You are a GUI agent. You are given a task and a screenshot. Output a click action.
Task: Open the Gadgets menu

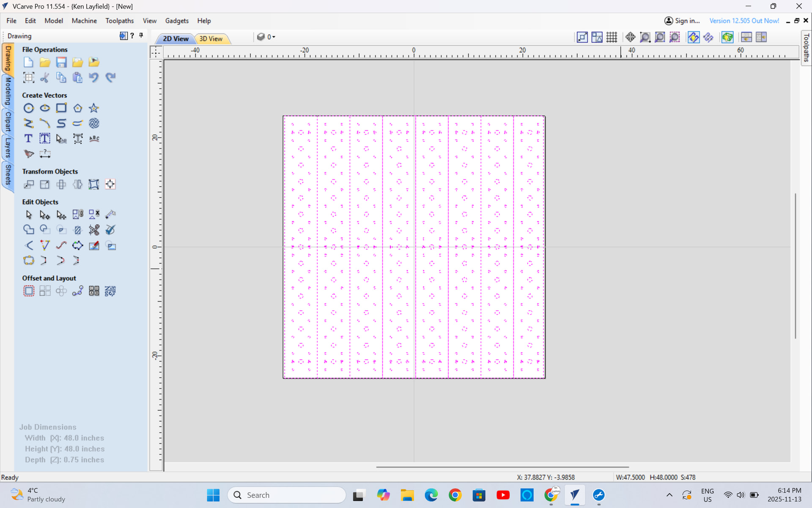(x=177, y=21)
